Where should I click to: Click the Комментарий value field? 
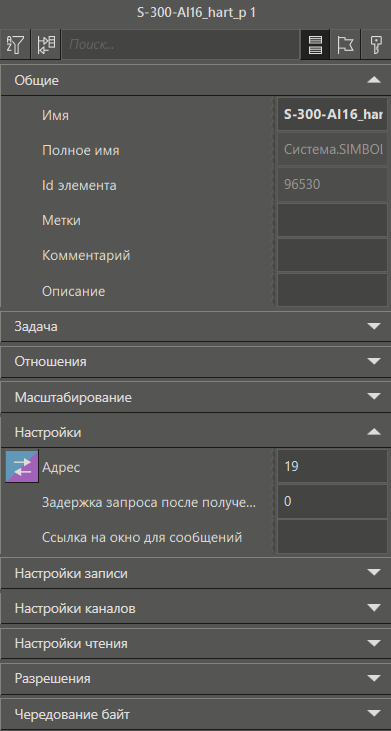tap(332, 255)
